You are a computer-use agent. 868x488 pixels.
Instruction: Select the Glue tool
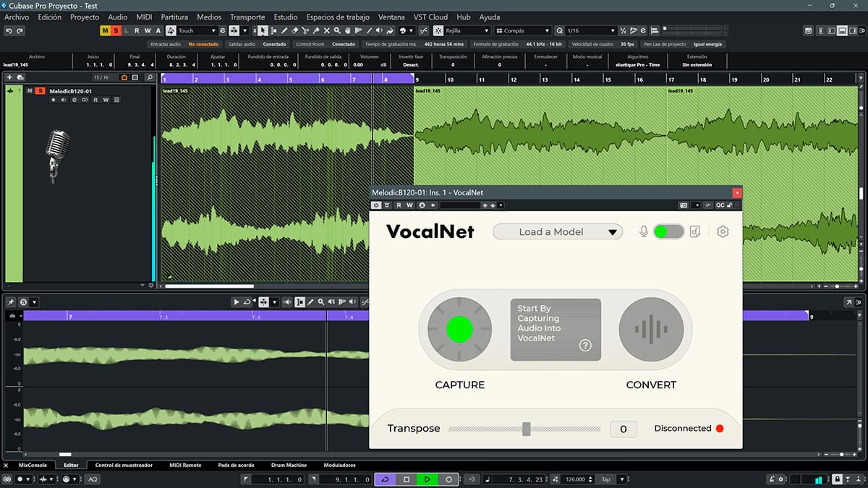316,31
